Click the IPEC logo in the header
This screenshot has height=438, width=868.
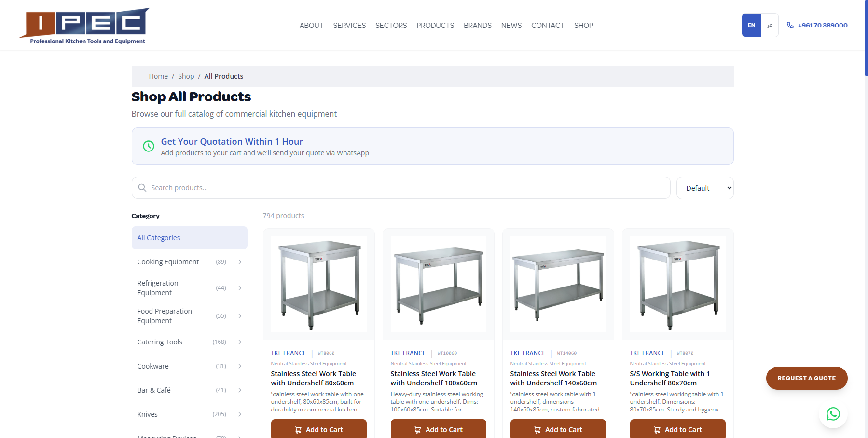click(84, 25)
